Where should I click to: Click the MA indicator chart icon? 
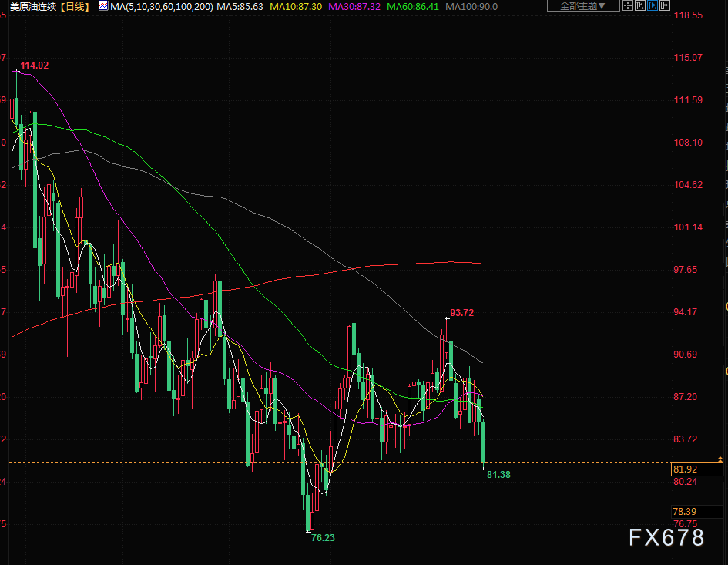click(x=103, y=6)
